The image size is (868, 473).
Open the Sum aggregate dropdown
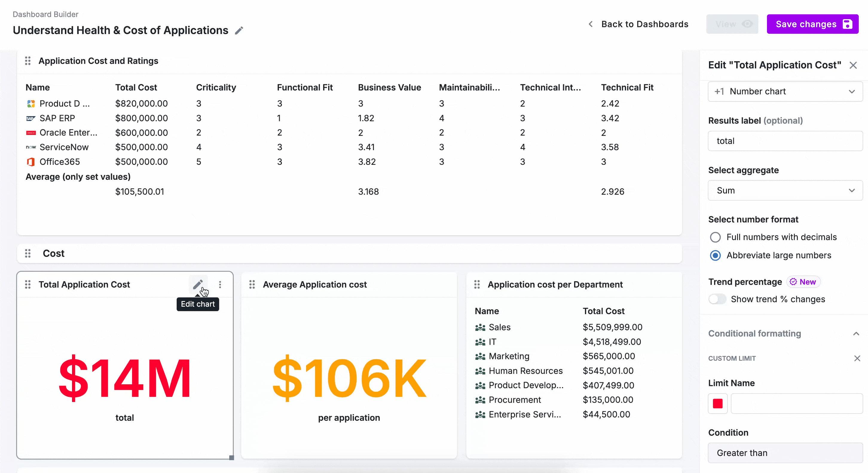pyautogui.click(x=785, y=191)
